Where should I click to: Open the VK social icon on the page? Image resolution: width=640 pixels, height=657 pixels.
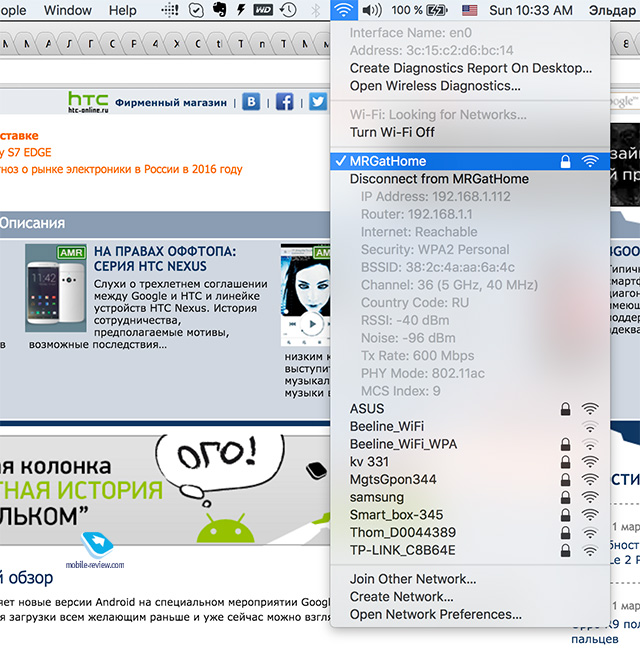coord(251,102)
